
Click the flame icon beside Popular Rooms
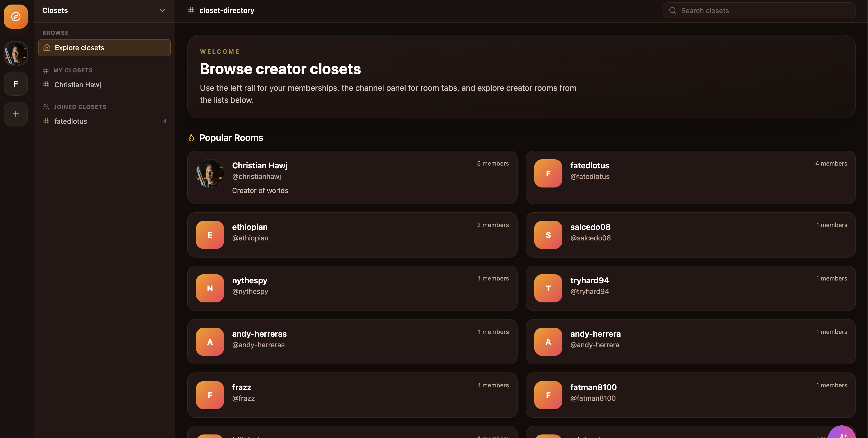pos(191,138)
